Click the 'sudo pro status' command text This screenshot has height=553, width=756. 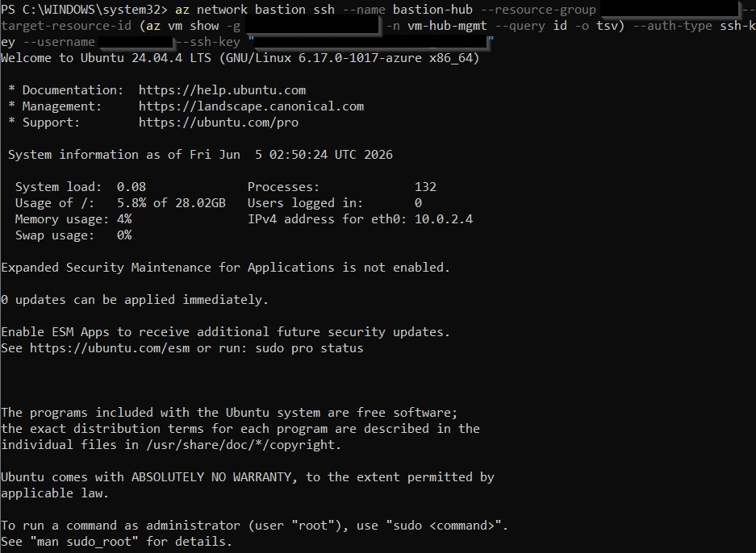309,347
